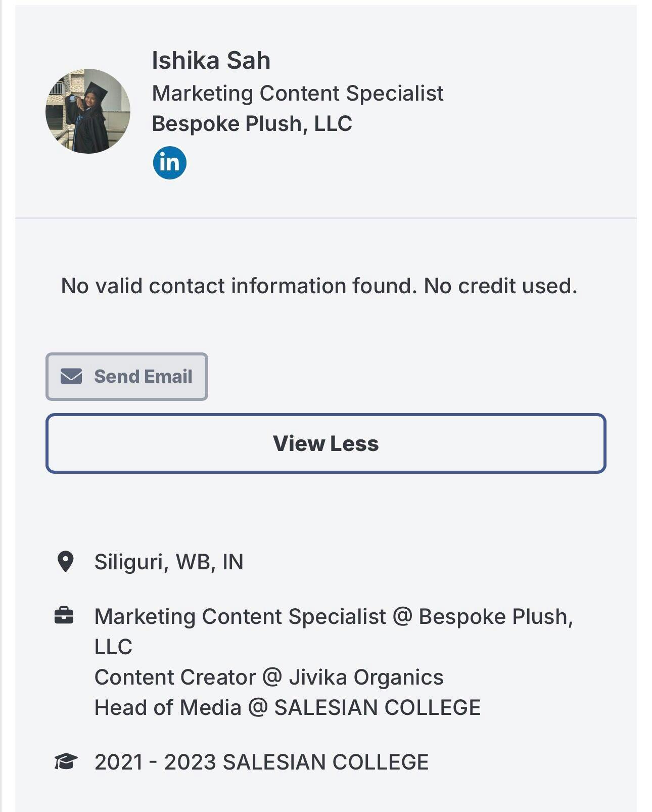
Task: Click the envelope icon in Send Email
Action: click(71, 376)
